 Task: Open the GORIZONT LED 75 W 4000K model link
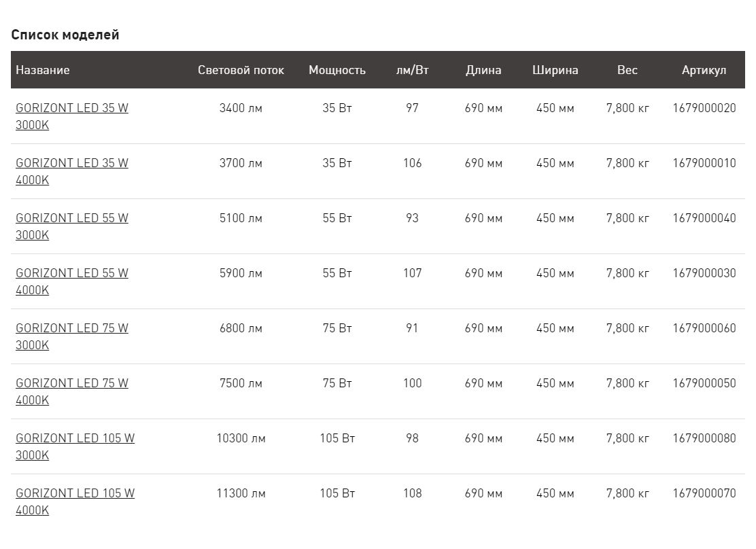(72, 391)
